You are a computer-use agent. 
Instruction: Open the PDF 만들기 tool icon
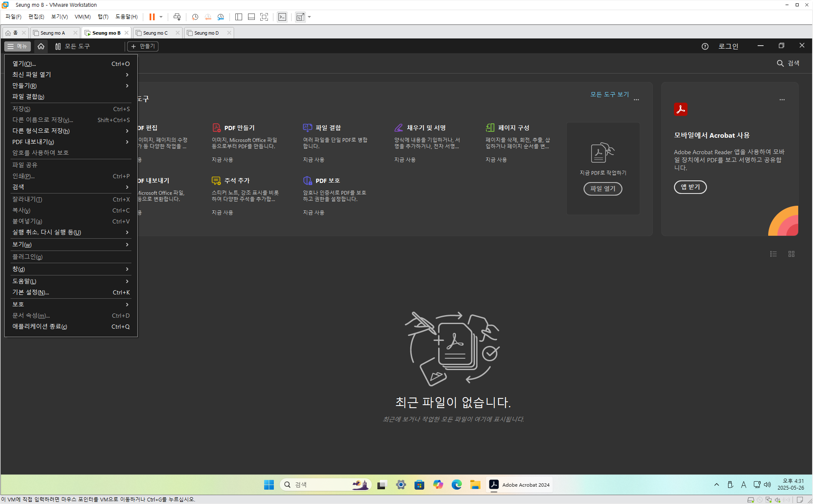point(216,128)
